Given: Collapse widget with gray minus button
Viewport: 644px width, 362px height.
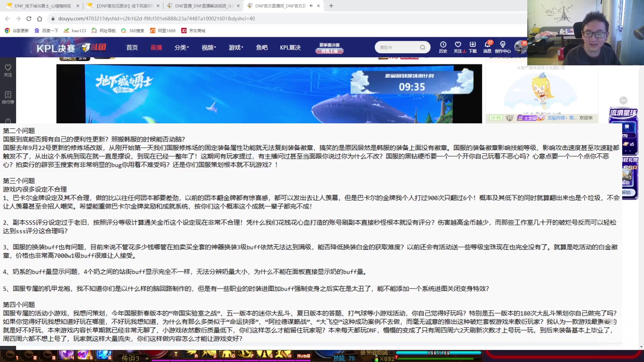Looking at the screenshot, I should coord(623,100).
